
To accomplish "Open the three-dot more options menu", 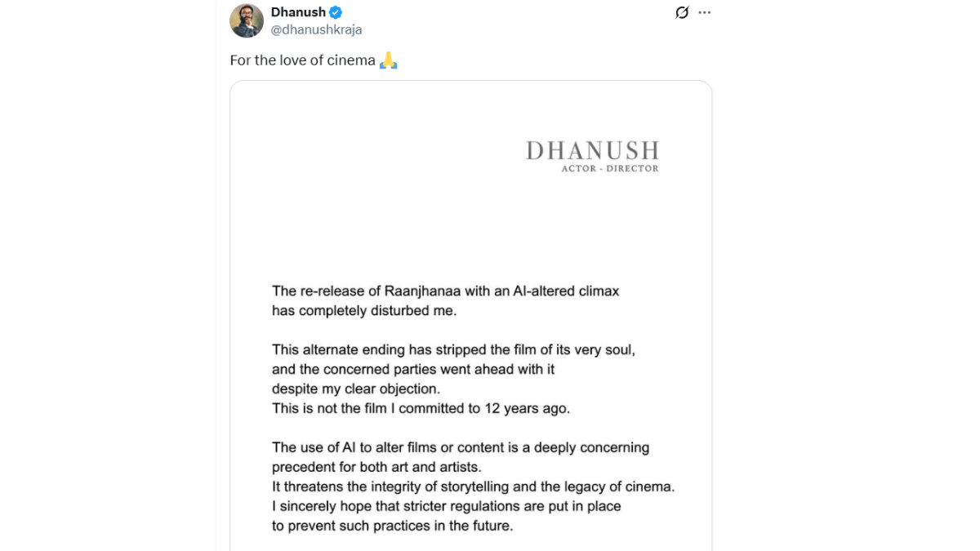I will (705, 12).
